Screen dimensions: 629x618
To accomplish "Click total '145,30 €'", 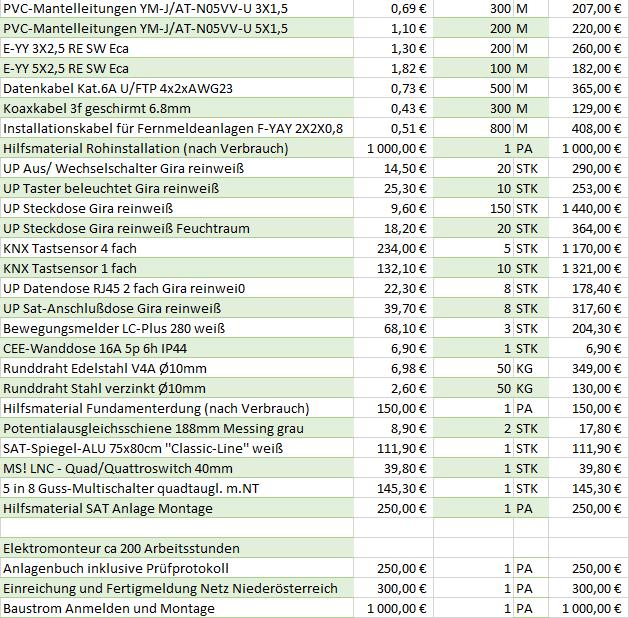I will (x=597, y=488).
